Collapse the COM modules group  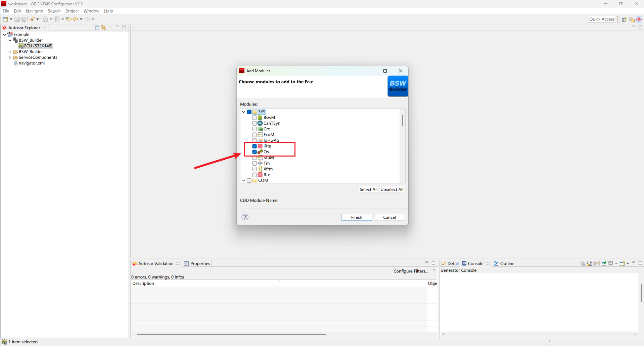tap(243, 180)
